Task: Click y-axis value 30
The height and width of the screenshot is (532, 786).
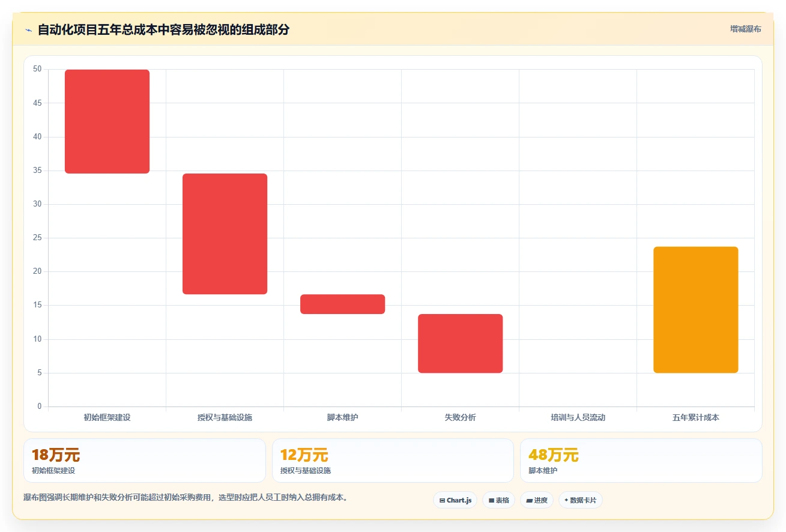Action: (x=37, y=204)
